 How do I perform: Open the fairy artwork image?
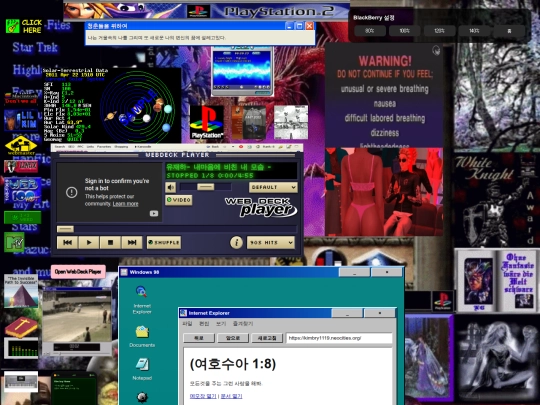click(429, 358)
